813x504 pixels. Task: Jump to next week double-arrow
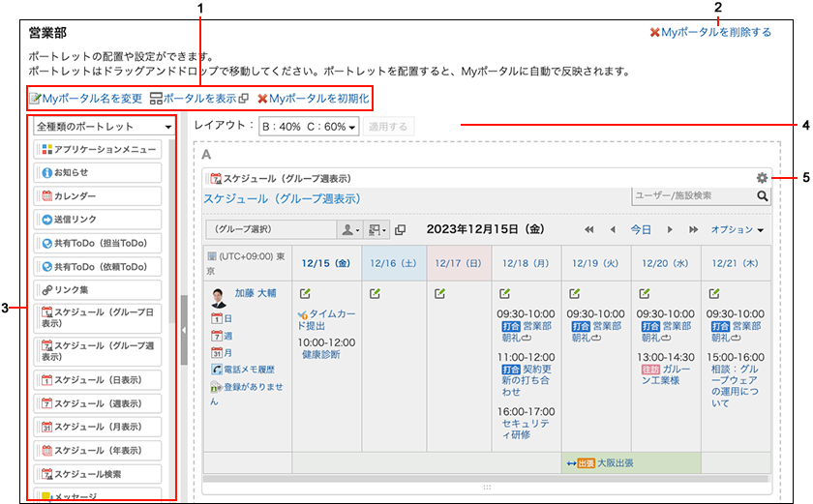click(x=693, y=230)
